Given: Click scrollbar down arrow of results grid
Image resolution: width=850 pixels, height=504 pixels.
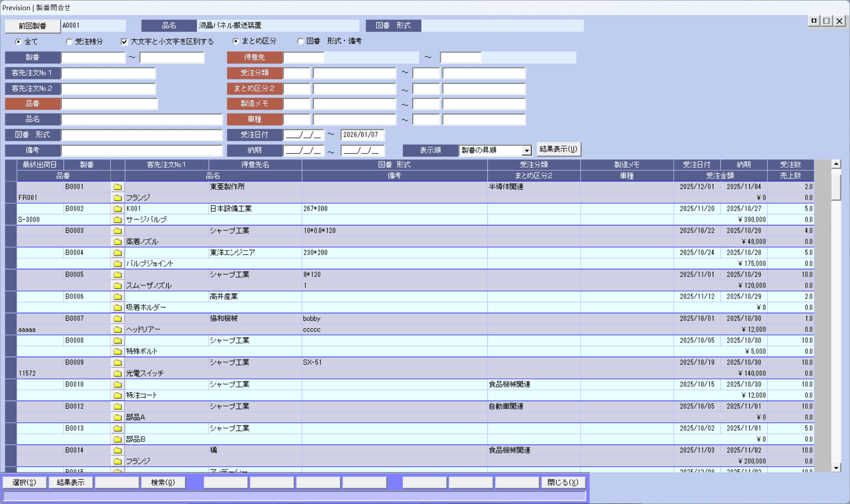Looking at the screenshot, I should click(836, 468).
